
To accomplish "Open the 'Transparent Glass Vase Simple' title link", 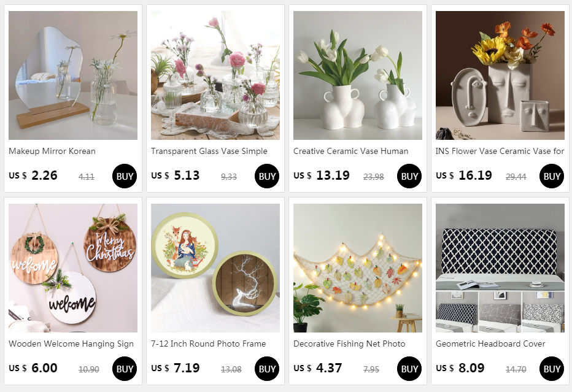I will (209, 151).
